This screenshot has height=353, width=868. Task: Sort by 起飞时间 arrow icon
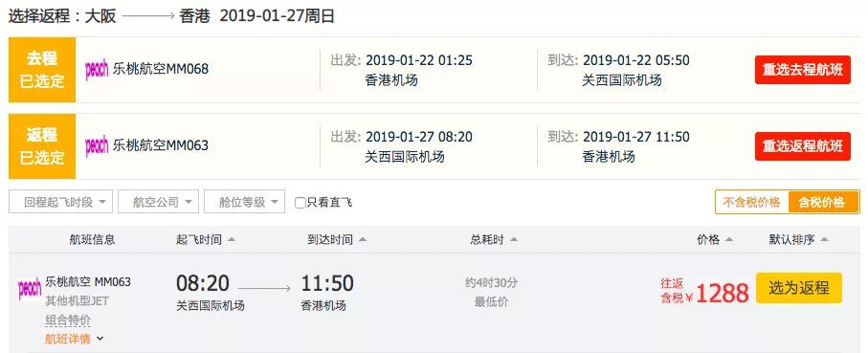tap(232, 239)
